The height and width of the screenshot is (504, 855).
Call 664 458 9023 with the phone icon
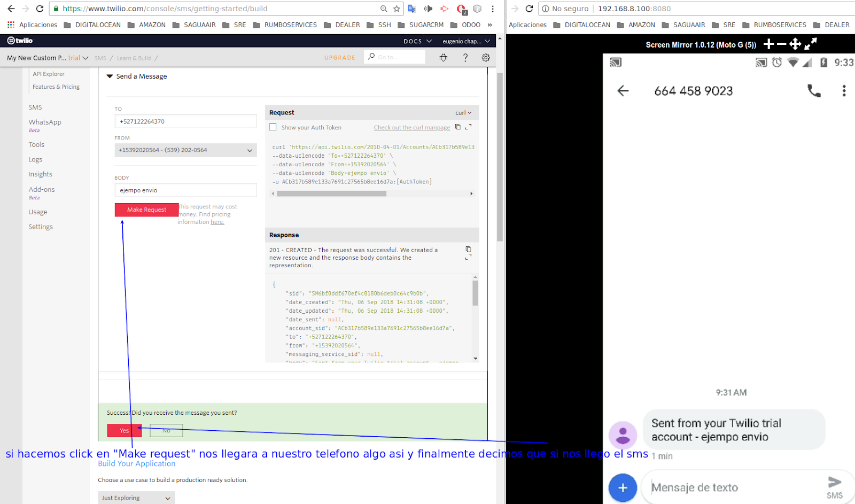pyautogui.click(x=814, y=91)
